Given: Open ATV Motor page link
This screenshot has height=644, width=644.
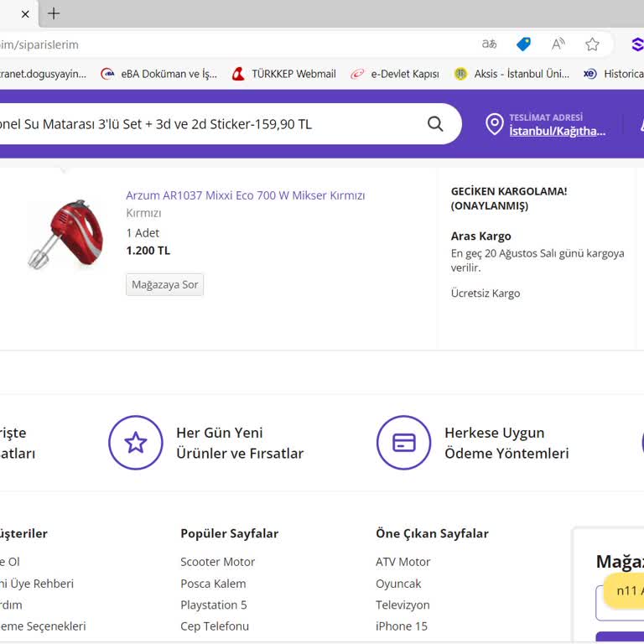Looking at the screenshot, I should pyautogui.click(x=402, y=562).
